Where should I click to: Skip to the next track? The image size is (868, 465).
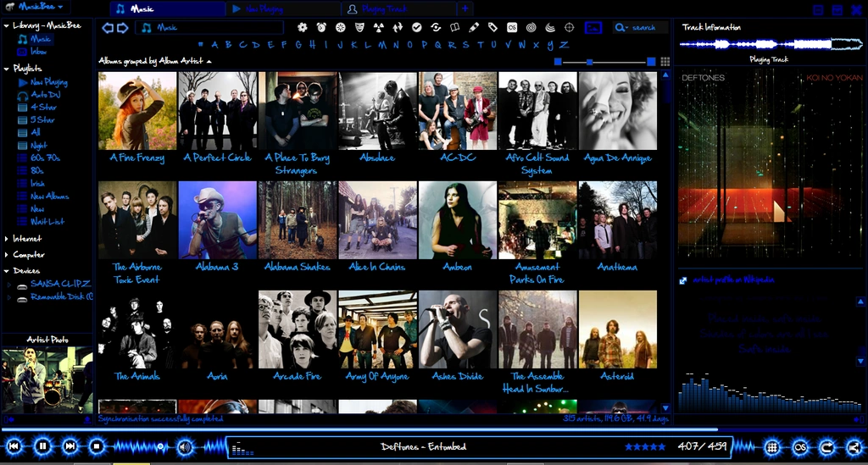[x=70, y=446]
